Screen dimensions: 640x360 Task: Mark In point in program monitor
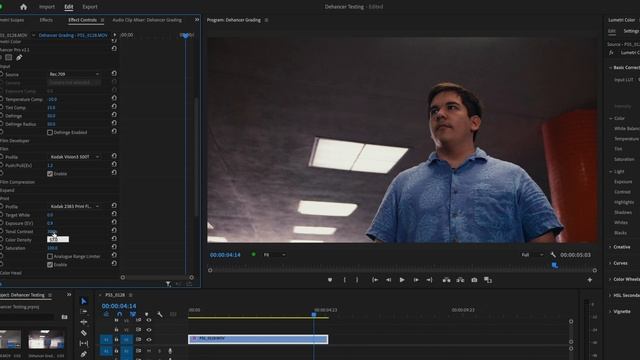(x=344, y=280)
